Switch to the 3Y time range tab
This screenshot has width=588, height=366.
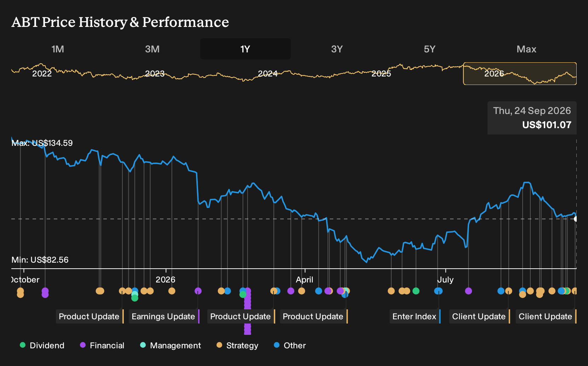coord(337,49)
